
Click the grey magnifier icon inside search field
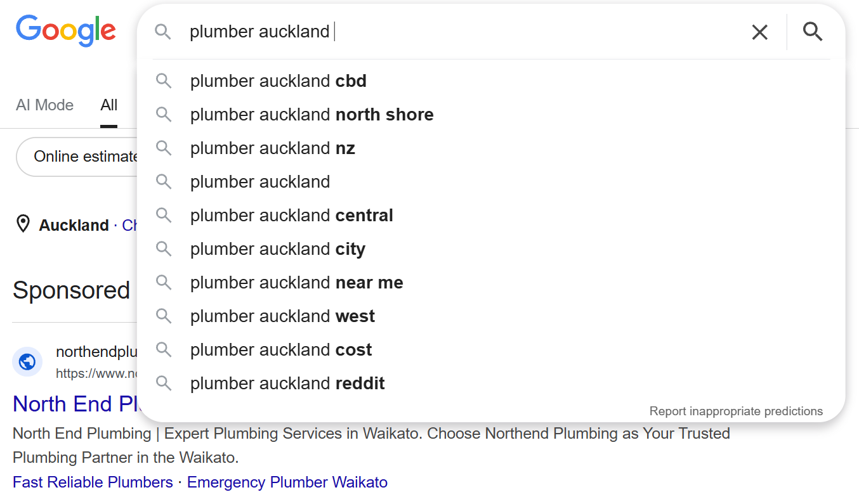pos(164,32)
